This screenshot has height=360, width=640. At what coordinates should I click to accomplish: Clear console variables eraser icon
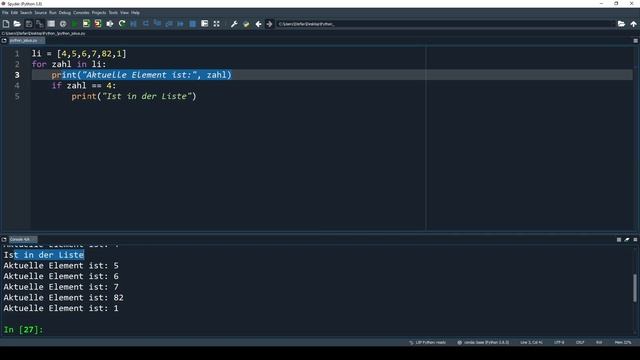coord(627,240)
